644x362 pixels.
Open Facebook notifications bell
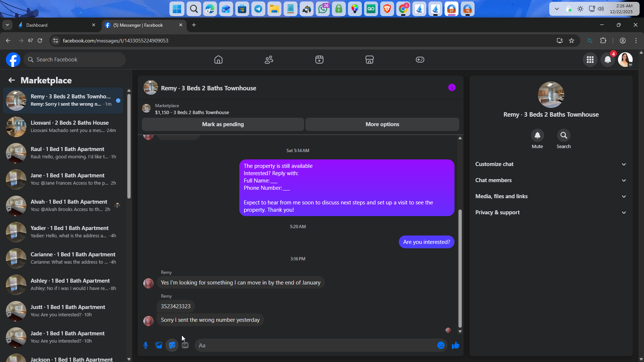pos(608,60)
